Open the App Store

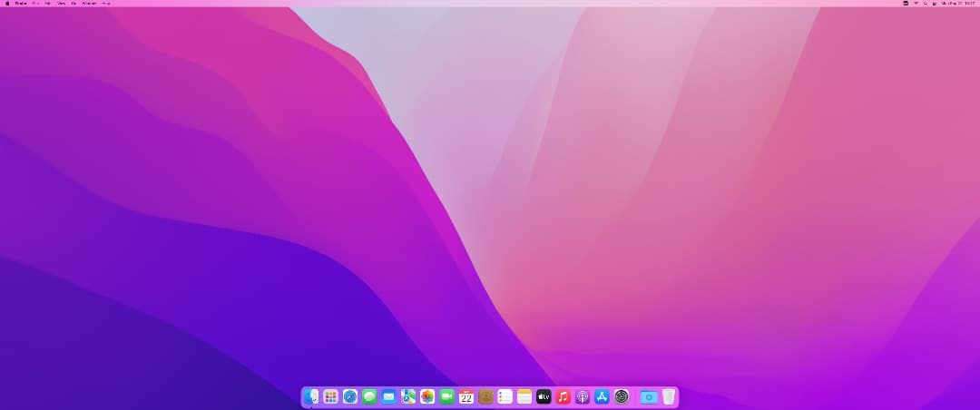602,396
